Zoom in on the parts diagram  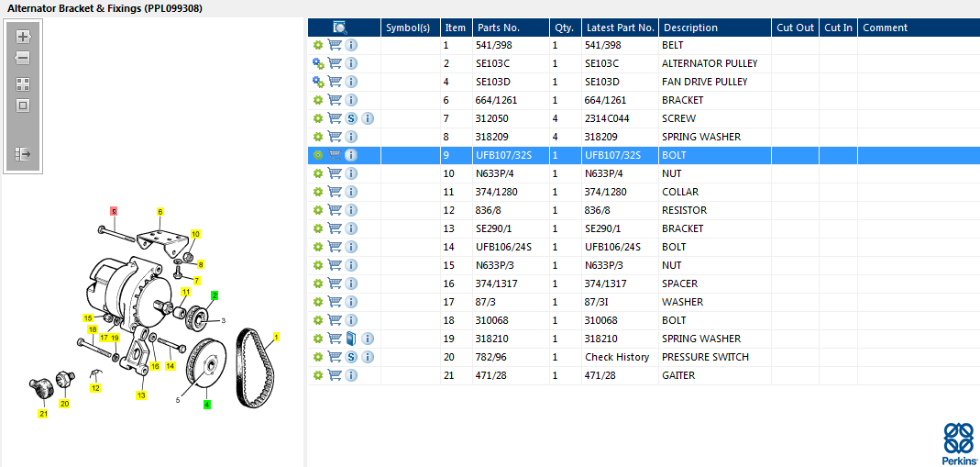coord(23,37)
